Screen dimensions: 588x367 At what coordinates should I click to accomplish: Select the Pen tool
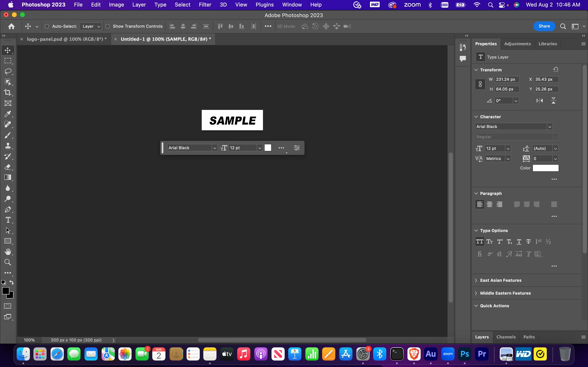(x=8, y=209)
